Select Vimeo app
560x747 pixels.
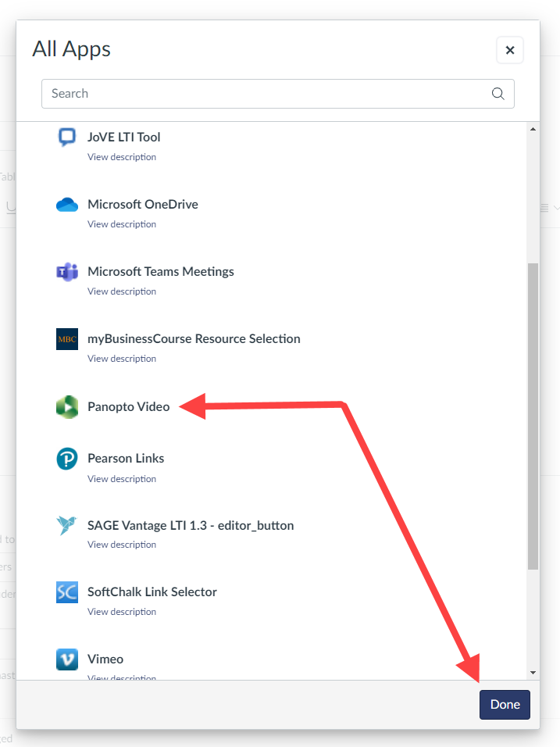105,659
